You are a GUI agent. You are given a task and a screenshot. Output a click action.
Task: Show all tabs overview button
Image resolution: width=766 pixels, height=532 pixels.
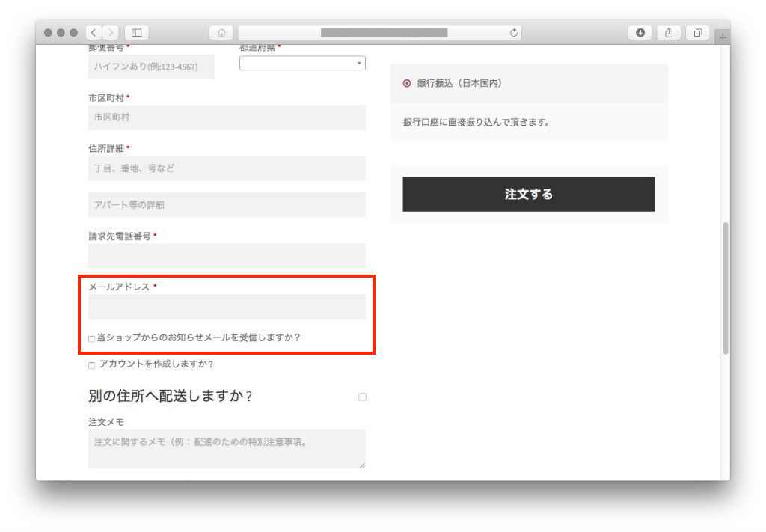[697, 33]
